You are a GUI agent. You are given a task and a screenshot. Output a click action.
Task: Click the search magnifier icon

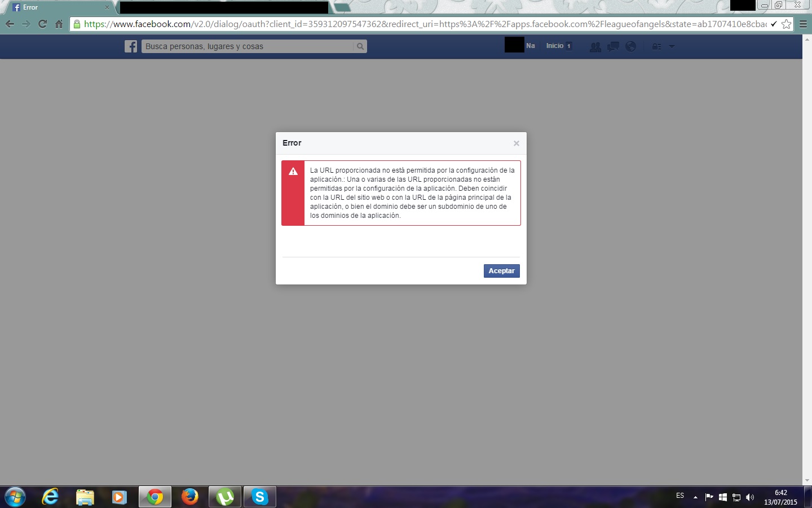(360, 46)
